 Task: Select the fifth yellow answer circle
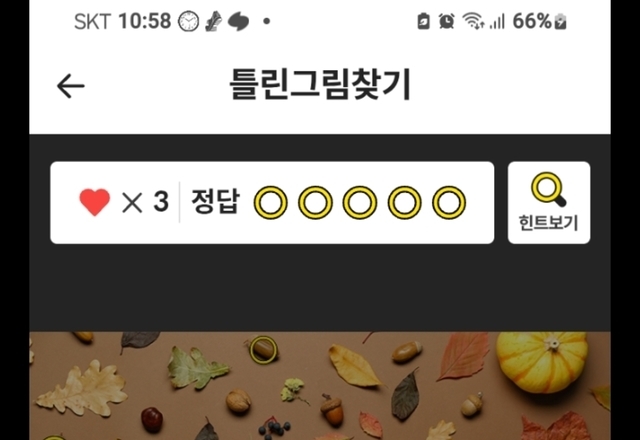coord(449,202)
